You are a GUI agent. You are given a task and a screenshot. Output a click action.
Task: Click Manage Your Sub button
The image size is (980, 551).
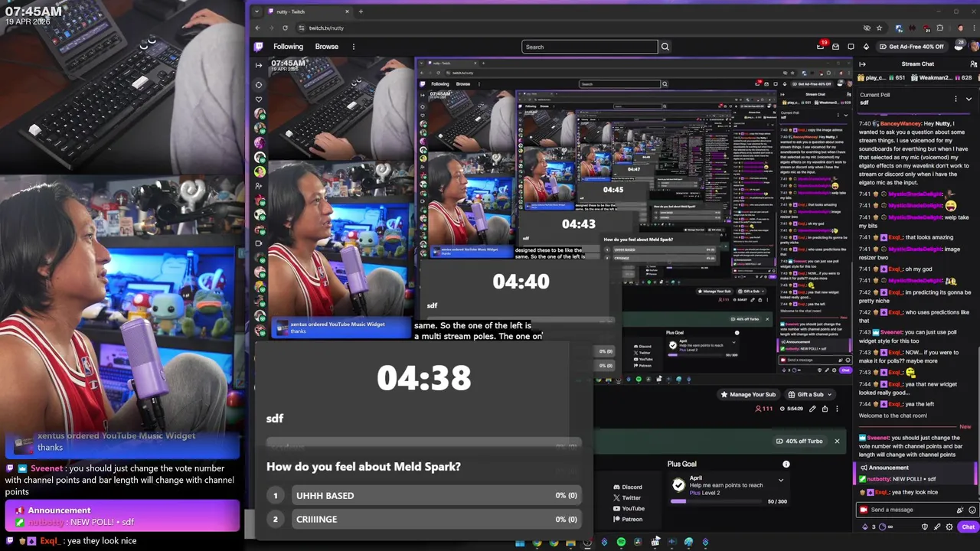tap(748, 394)
